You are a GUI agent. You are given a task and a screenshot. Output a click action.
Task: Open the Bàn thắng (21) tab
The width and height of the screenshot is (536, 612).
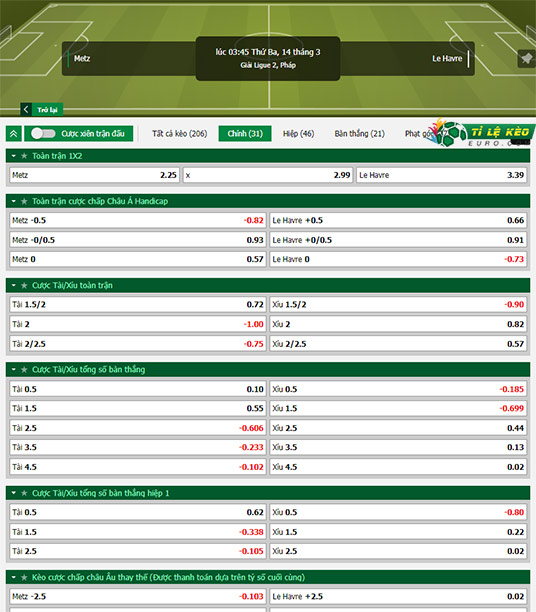point(360,133)
